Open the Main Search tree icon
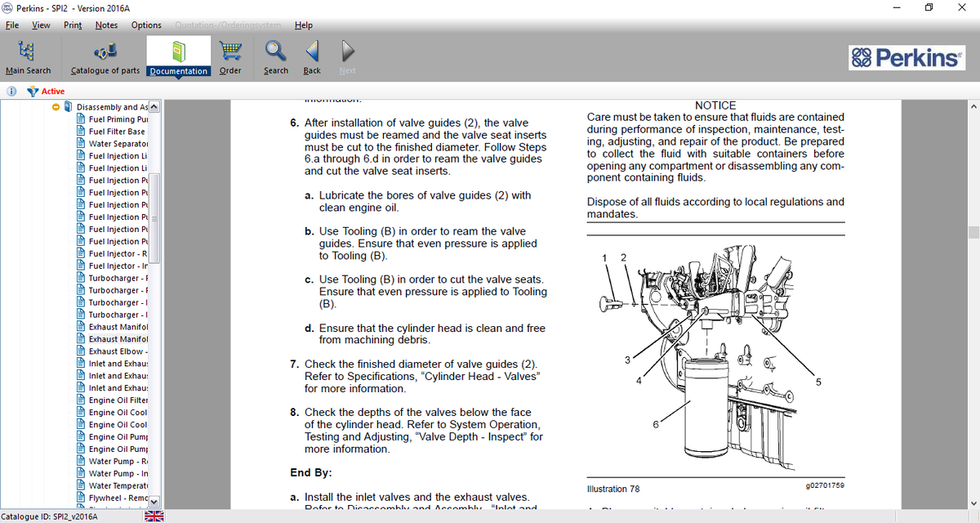980x523 pixels. point(27,52)
